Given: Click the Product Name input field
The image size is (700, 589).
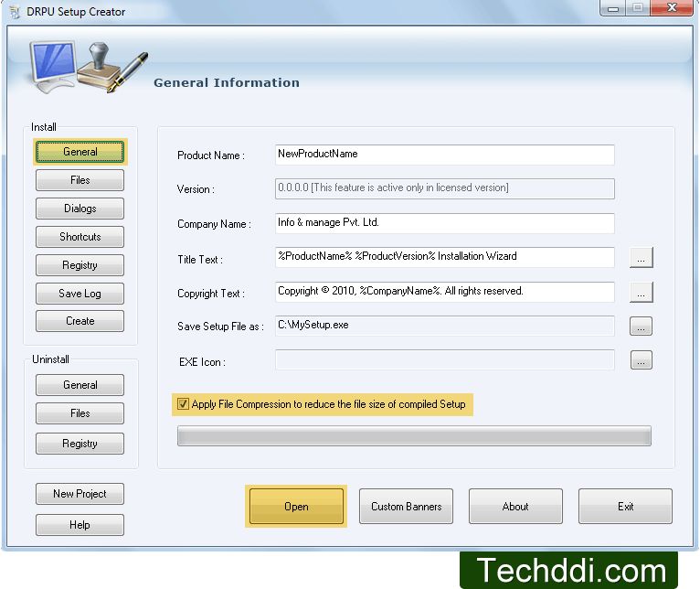Looking at the screenshot, I should 445,155.
